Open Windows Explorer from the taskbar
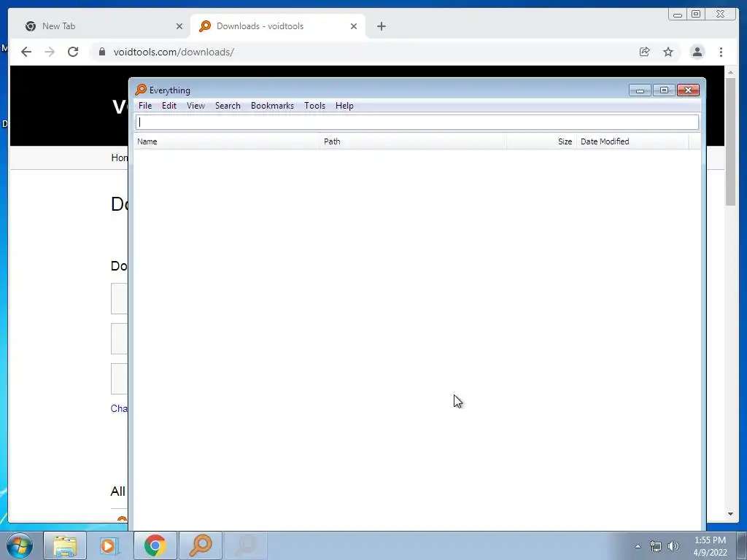The image size is (747, 560). click(65, 545)
